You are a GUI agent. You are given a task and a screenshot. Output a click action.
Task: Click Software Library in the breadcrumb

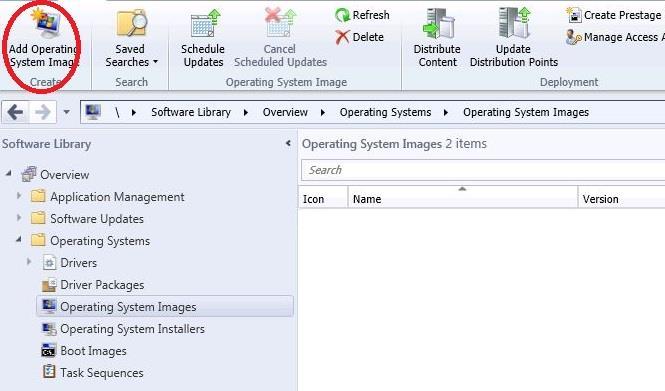191,112
